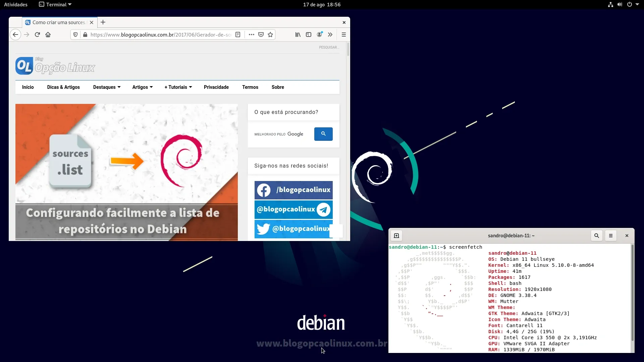Screen dimensions: 644x362
Task: Open a new Firefox tab
Action: click(103, 22)
